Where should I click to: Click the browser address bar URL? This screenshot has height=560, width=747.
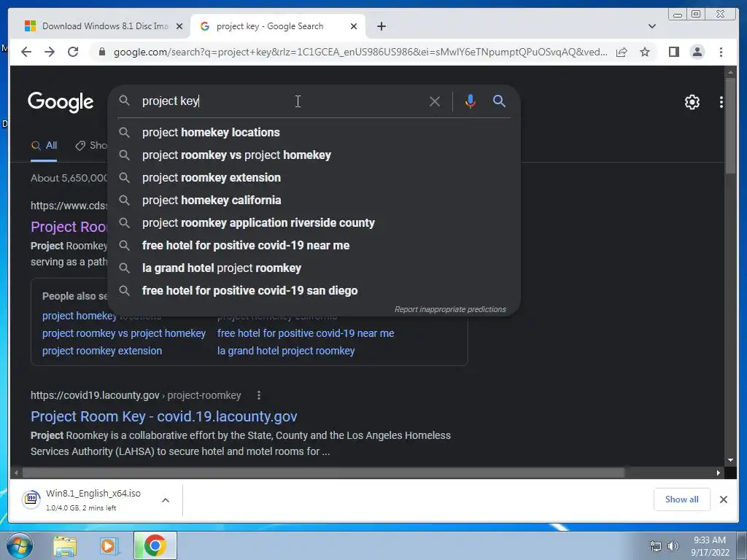coord(360,52)
